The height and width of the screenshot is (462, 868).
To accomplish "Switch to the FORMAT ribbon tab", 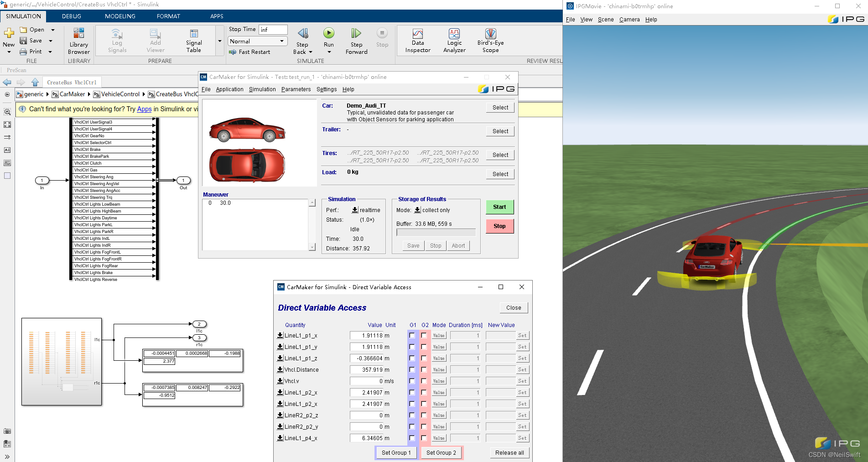I will click(168, 16).
